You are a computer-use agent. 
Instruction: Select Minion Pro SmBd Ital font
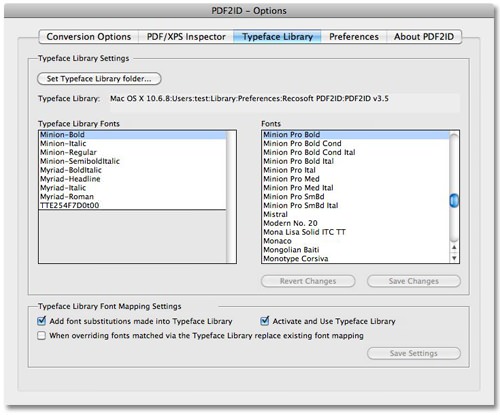(x=356, y=205)
